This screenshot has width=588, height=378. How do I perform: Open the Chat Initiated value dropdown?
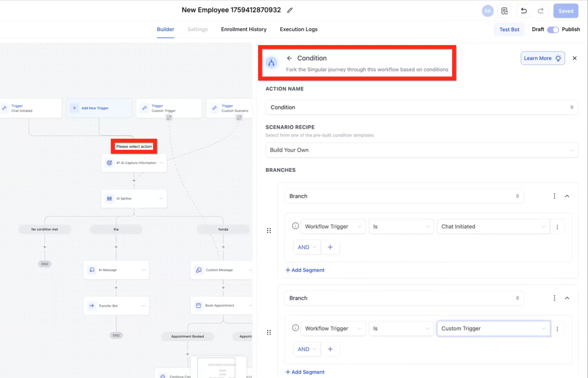point(493,227)
